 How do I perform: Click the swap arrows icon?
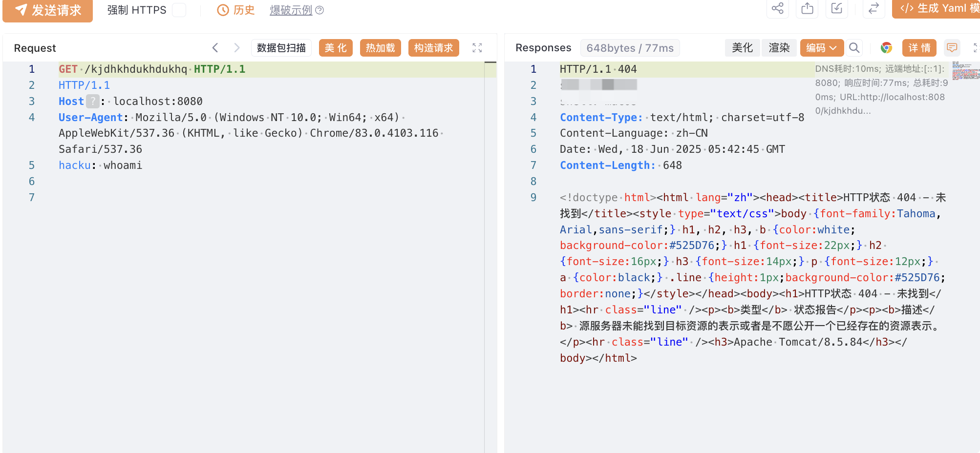pyautogui.click(x=873, y=8)
